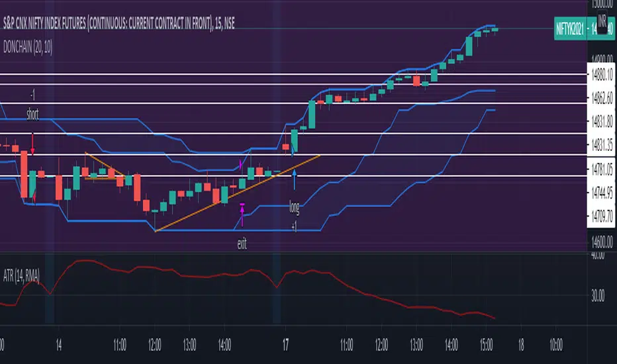Click the 14781.05 price level label
617x364 pixels.
pos(602,169)
